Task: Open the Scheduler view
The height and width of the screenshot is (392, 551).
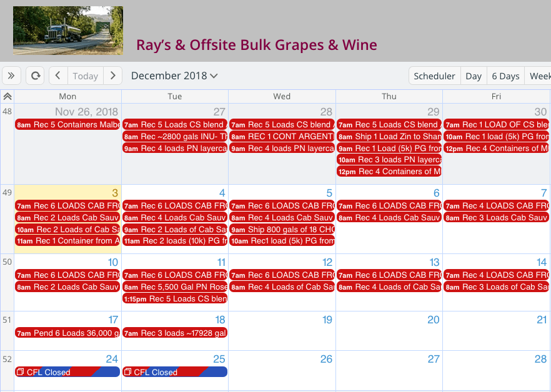Action: 434,76
